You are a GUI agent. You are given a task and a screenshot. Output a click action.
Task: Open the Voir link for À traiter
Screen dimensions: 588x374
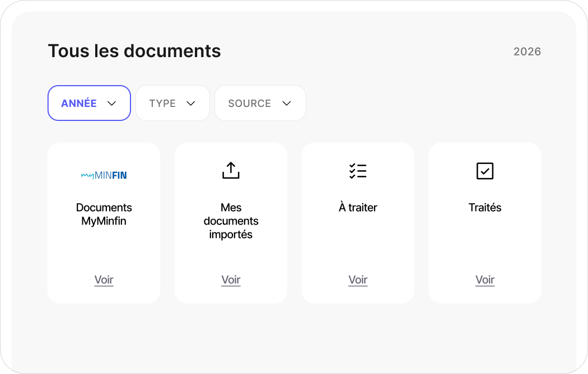(x=358, y=280)
